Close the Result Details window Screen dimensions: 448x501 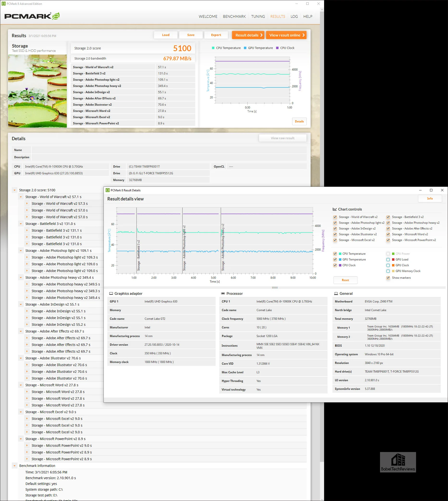(x=442, y=190)
